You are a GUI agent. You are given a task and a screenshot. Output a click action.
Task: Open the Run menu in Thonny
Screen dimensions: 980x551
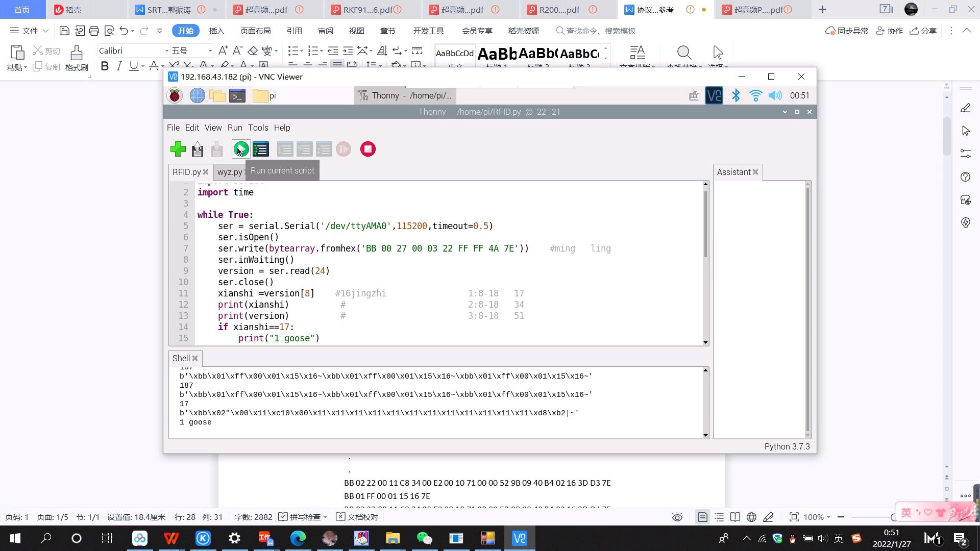234,128
